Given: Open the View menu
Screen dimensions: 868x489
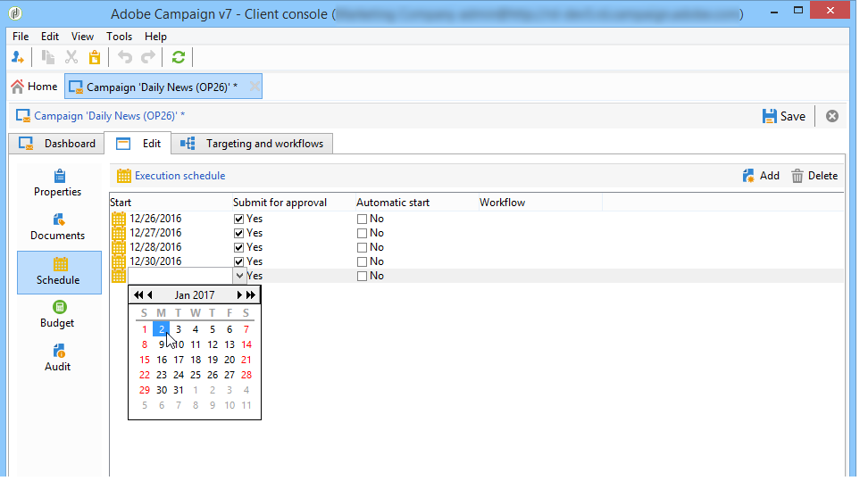Looking at the screenshot, I should 82,37.
